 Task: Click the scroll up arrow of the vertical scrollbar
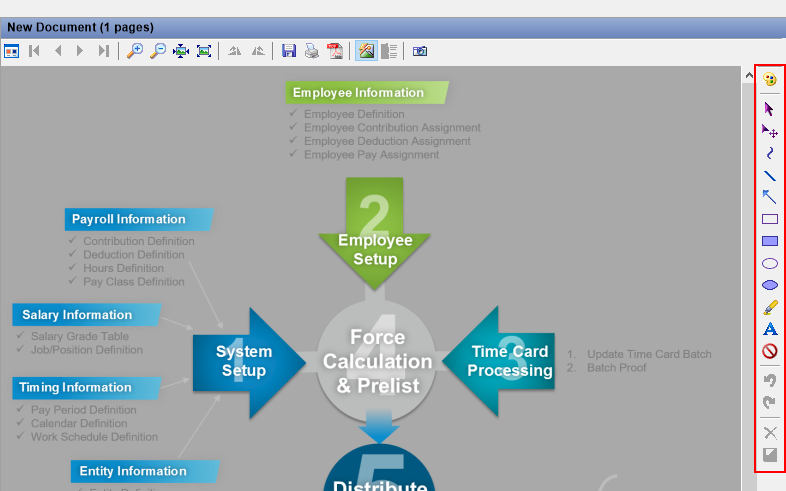click(x=748, y=75)
